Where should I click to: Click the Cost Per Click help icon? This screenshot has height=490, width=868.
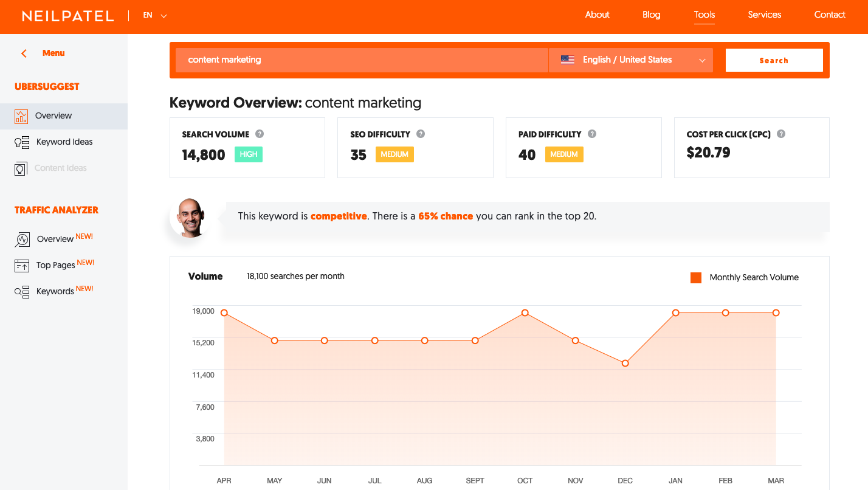tap(781, 134)
